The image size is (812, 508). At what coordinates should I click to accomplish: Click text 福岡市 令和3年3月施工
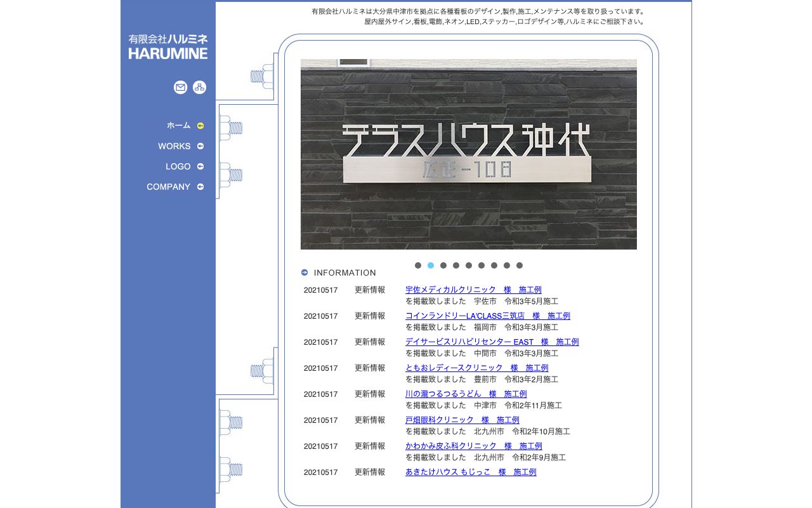pos(516,328)
